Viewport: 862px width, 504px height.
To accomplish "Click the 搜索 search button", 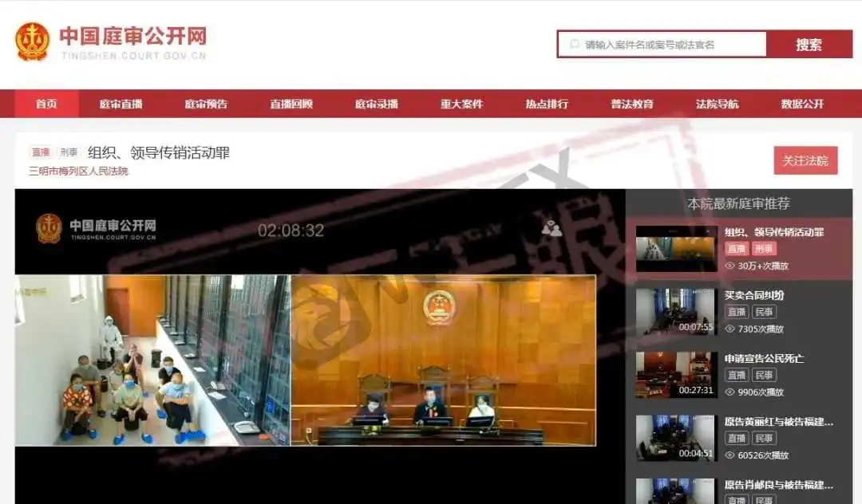I will [x=809, y=45].
